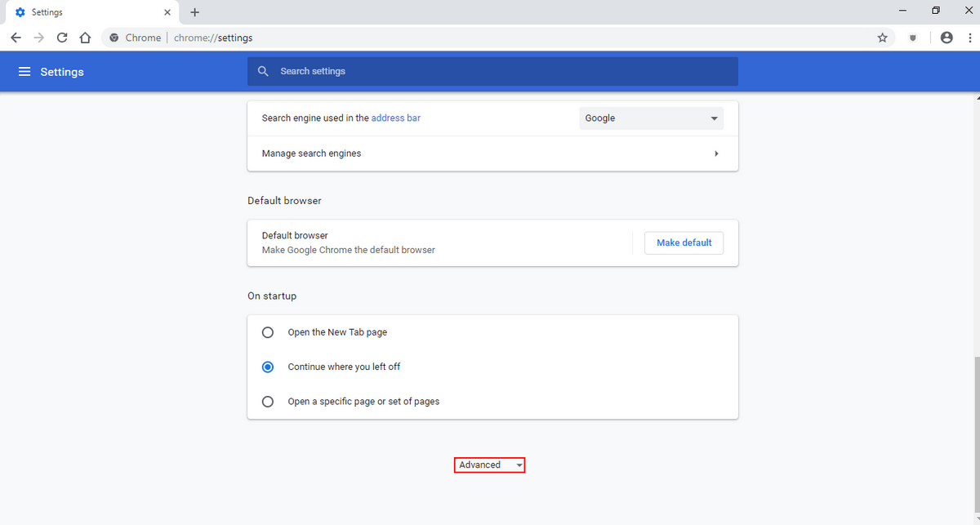Open Chrome's three-dot menu
Image resolution: width=980 pixels, height=525 pixels.
[968, 38]
